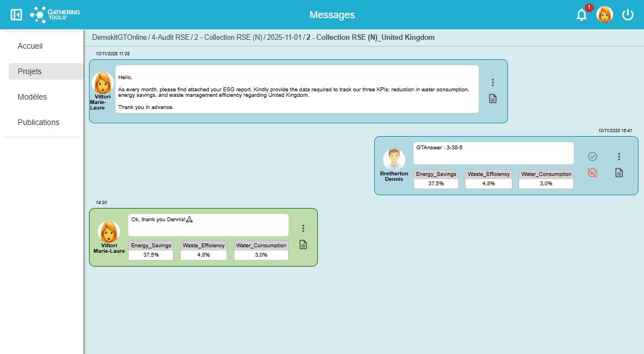The image size is (644, 354).
Task: Click the '10/11/2025 11:38' timestamp
Action: 113,54
